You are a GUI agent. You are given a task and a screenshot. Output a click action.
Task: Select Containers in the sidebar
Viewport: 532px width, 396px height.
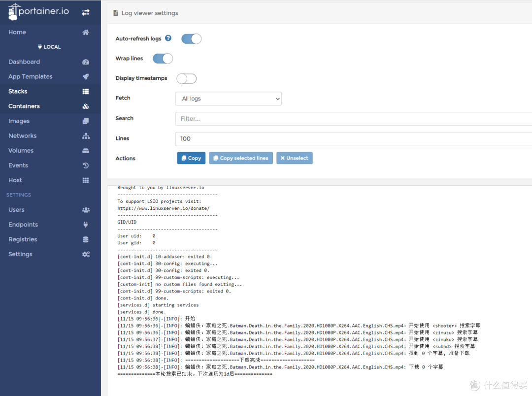tap(50, 106)
